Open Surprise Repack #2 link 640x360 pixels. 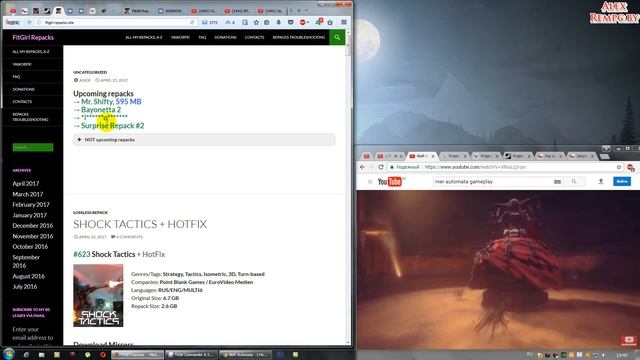112,126
